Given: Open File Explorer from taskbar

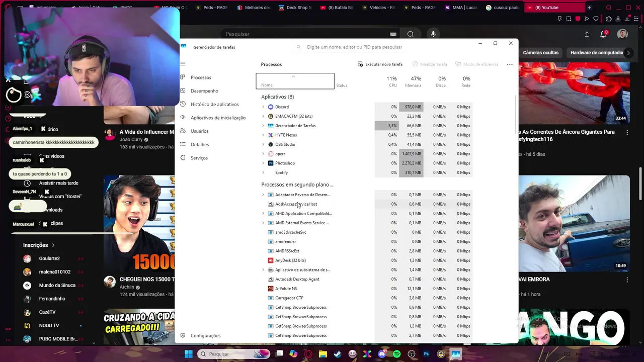Looking at the screenshot, I should coord(323,354).
